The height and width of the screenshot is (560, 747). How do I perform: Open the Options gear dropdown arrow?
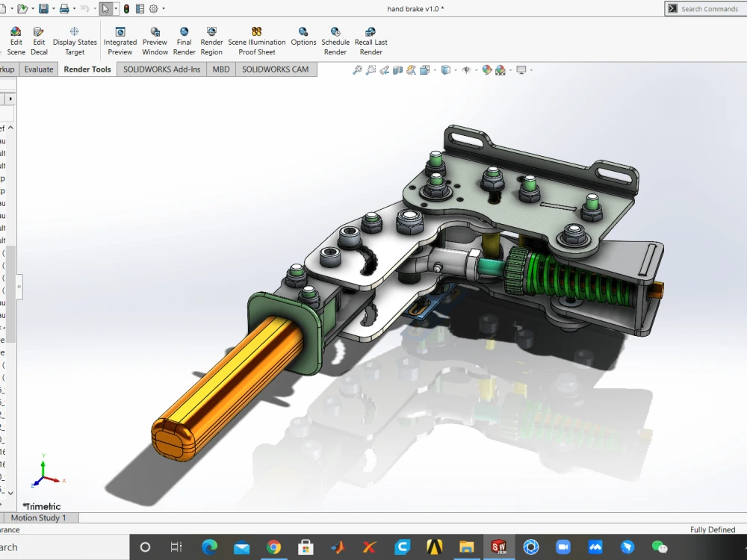point(164,8)
